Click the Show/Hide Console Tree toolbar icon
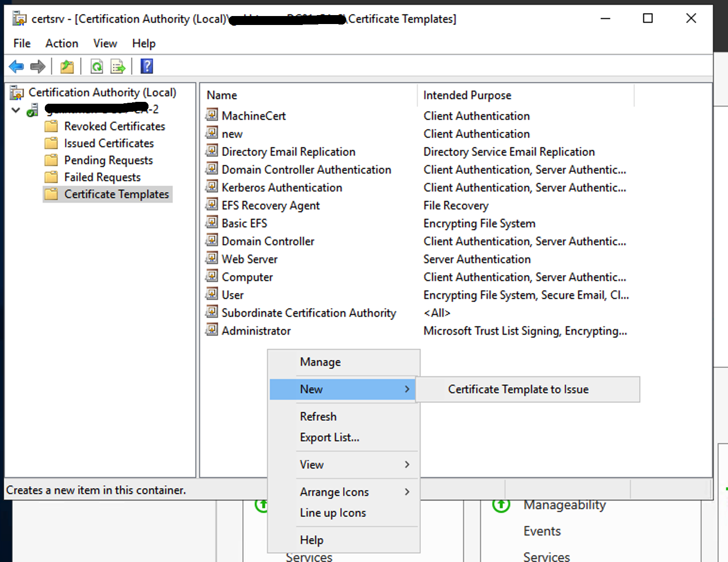The height and width of the screenshot is (562, 728). click(66, 66)
